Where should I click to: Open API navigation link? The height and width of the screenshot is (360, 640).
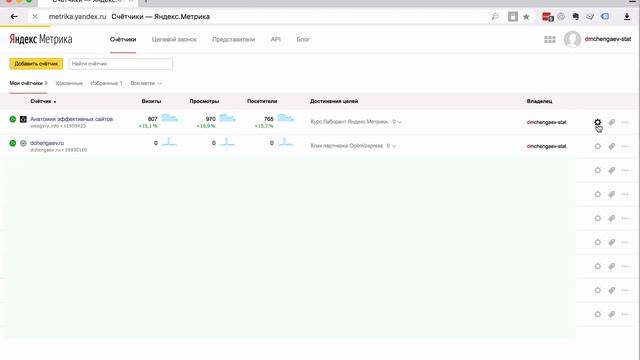pyautogui.click(x=276, y=40)
